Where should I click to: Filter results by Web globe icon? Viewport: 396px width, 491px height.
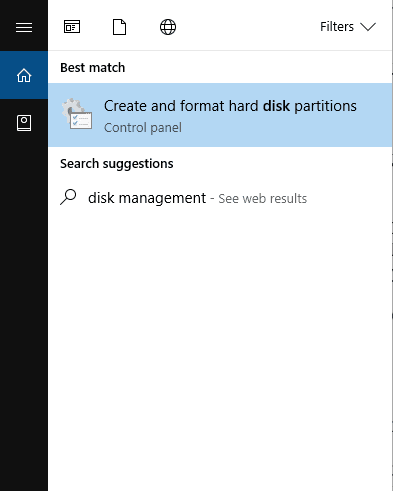(168, 27)
